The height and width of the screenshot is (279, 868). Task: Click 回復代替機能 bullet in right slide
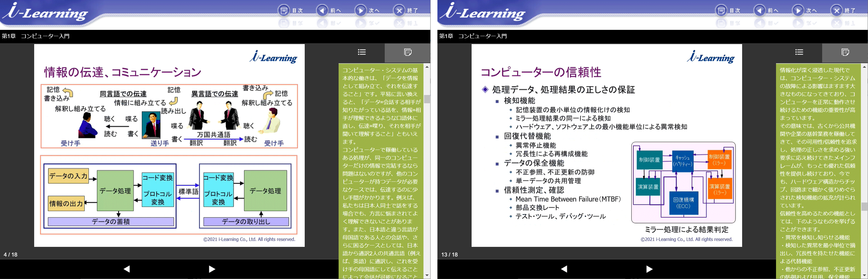(x=527, y=136)
